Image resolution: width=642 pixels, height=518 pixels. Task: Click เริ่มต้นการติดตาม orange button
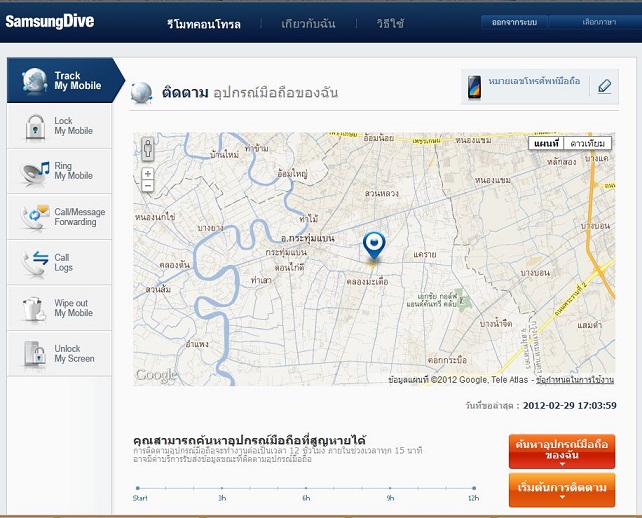pyautogui.click(x=562, y=490)
